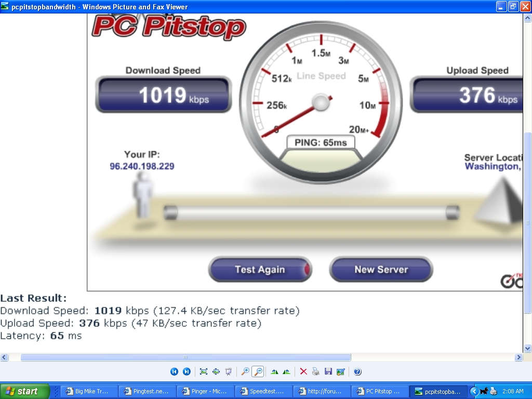Click the 1019 kbps download speed display
The width and height of the screenshot is (532, 399).
click(x=164, y=95)
